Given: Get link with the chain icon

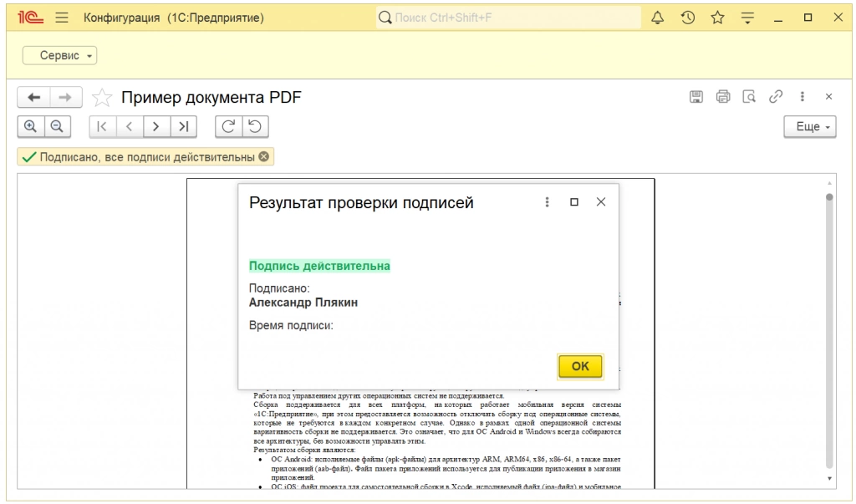Looking at the screenshot, I should [x=776, y=97].
